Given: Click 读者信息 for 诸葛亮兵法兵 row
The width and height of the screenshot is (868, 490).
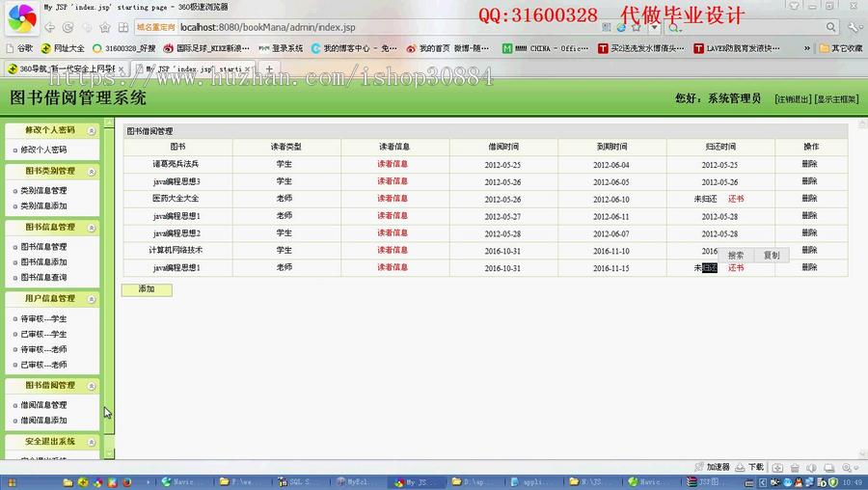Looking at the screenshot, I should [393, 164].
